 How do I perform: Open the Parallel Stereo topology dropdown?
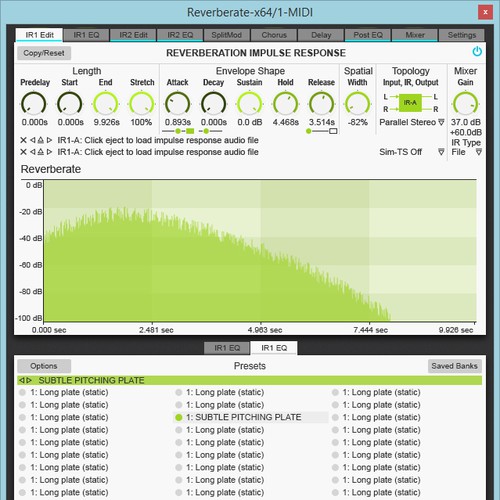click(x=441, y=122)
